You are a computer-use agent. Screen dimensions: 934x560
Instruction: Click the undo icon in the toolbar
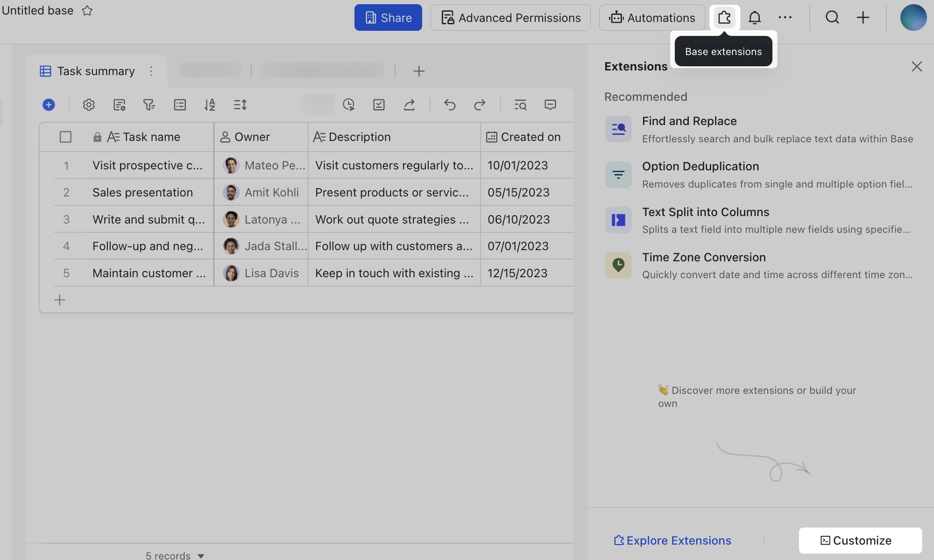(450, 105)
